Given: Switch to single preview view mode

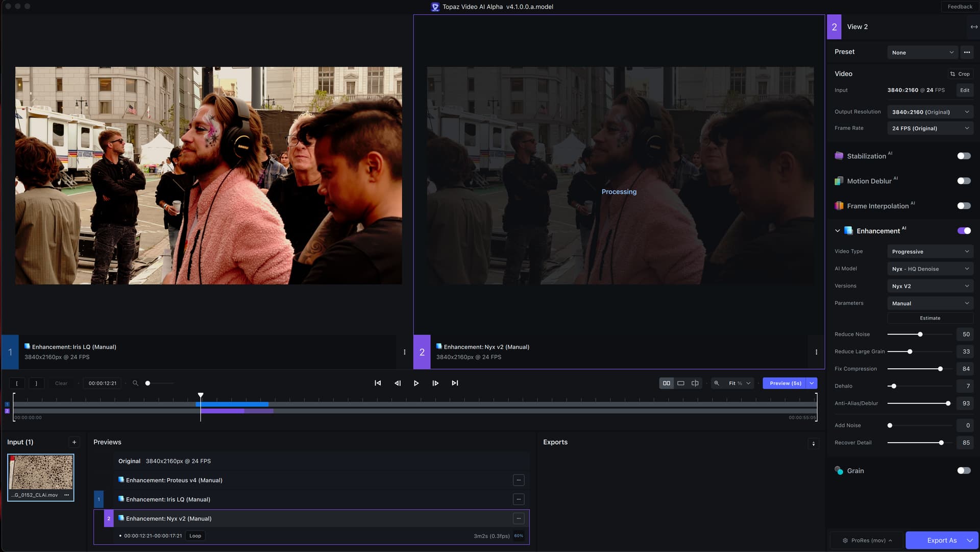Looking at the screenshot, I should 680,383.
